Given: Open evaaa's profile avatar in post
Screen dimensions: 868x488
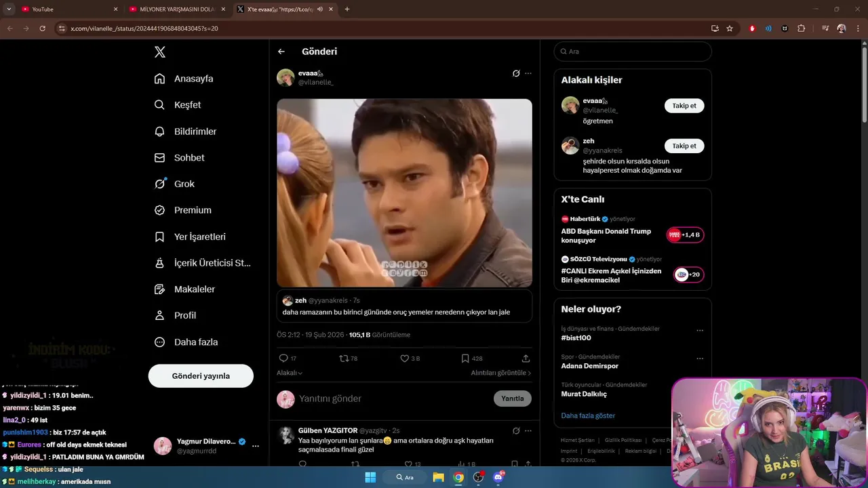Looking at the screenshot, I should 285,77.
